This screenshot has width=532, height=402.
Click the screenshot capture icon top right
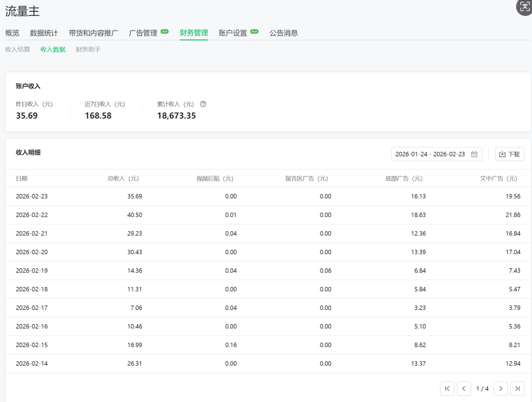tap(525, 7)
